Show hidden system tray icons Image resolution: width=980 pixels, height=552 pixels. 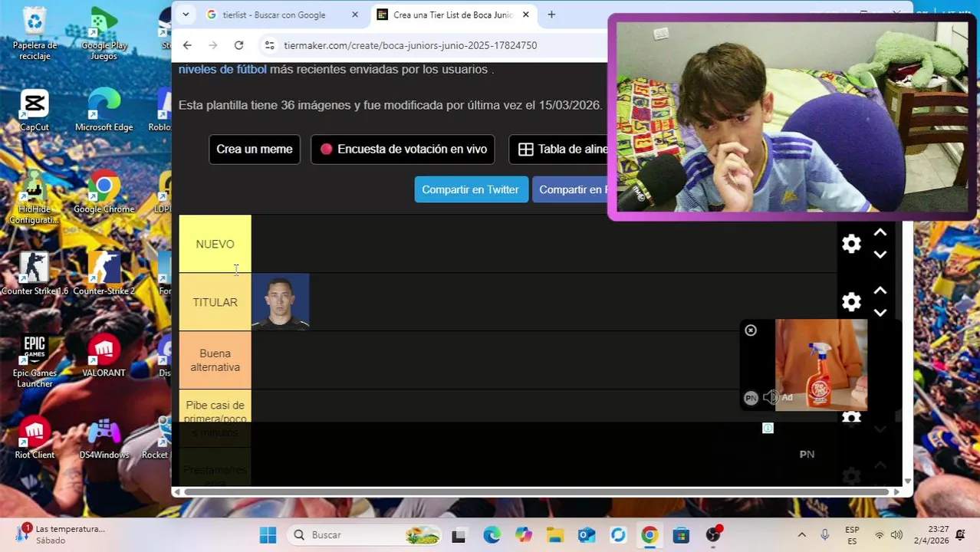[x=801, y=535]
